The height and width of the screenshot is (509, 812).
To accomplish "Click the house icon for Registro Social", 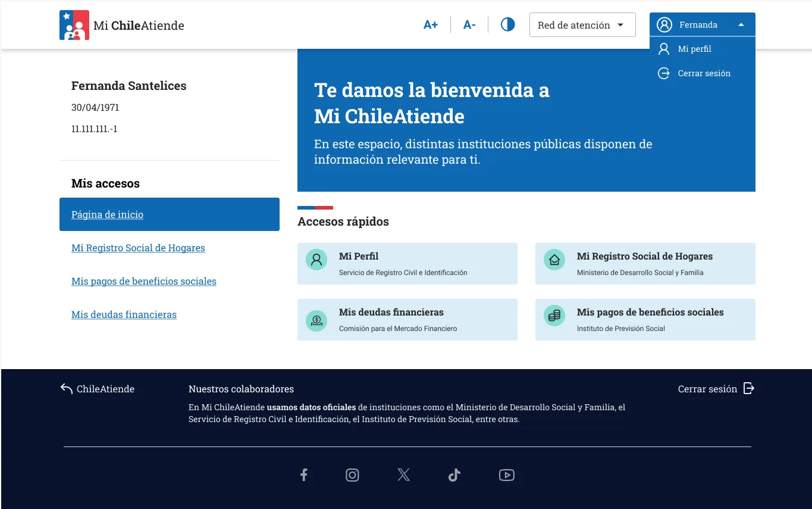I will coord(554,260).
